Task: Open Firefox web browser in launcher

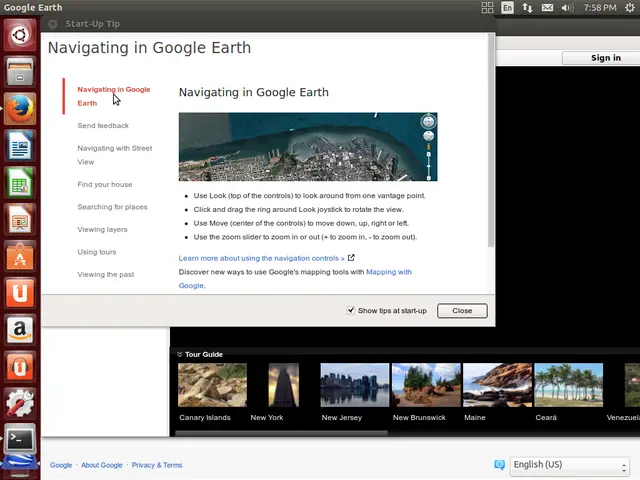Action: coord(20,109)
